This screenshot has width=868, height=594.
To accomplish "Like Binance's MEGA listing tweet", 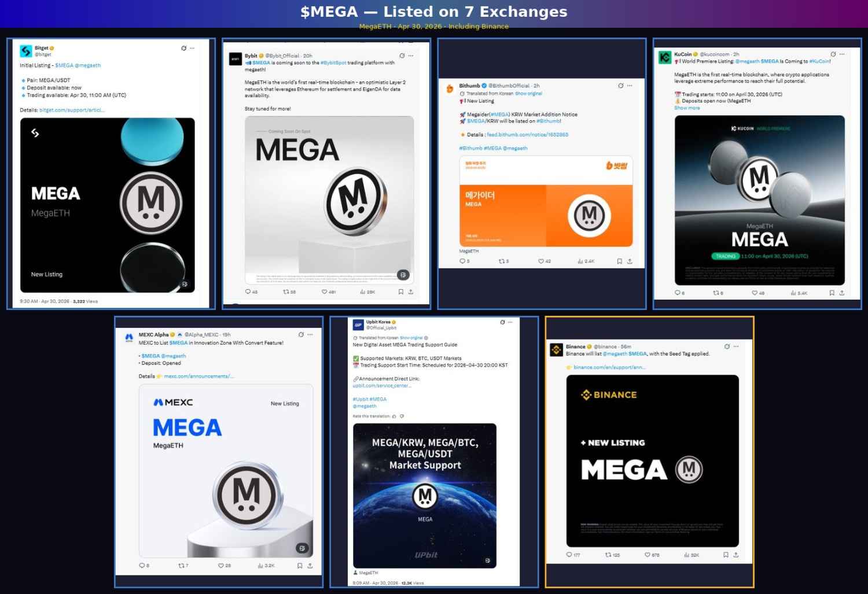I will 647,555.
